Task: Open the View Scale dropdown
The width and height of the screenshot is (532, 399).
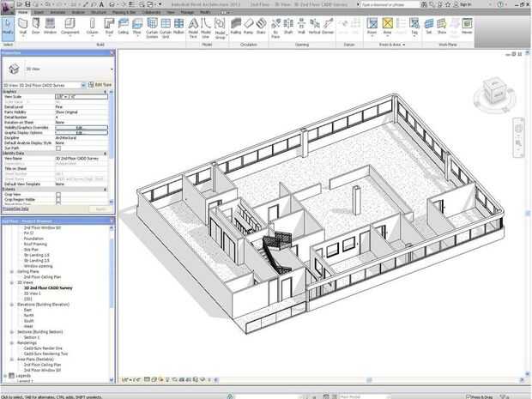Action: click(x=82, y=97)
